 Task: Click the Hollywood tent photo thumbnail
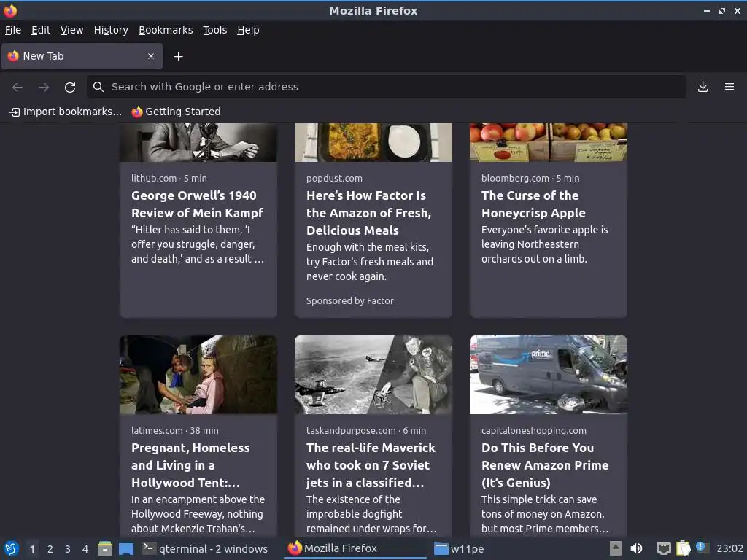pos(198,375)
